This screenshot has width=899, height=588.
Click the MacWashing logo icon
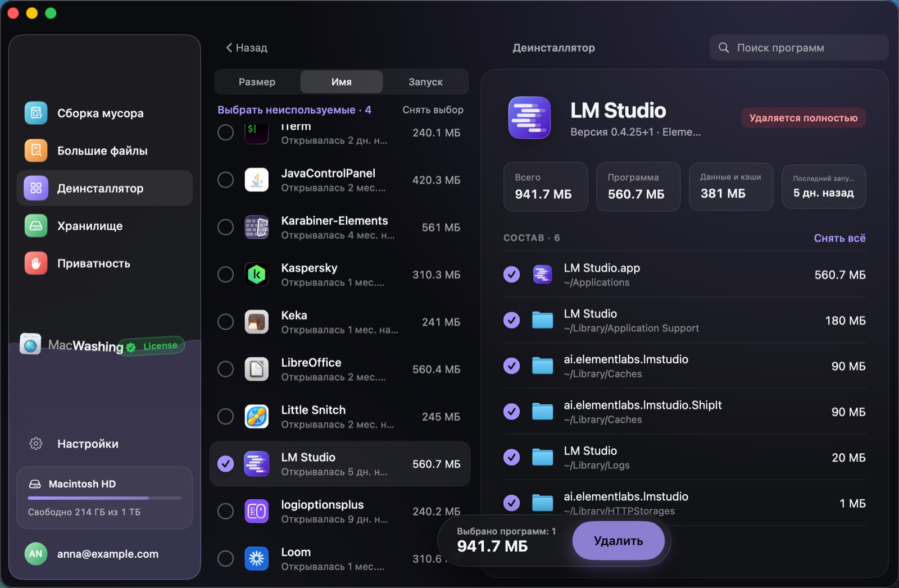30,344
